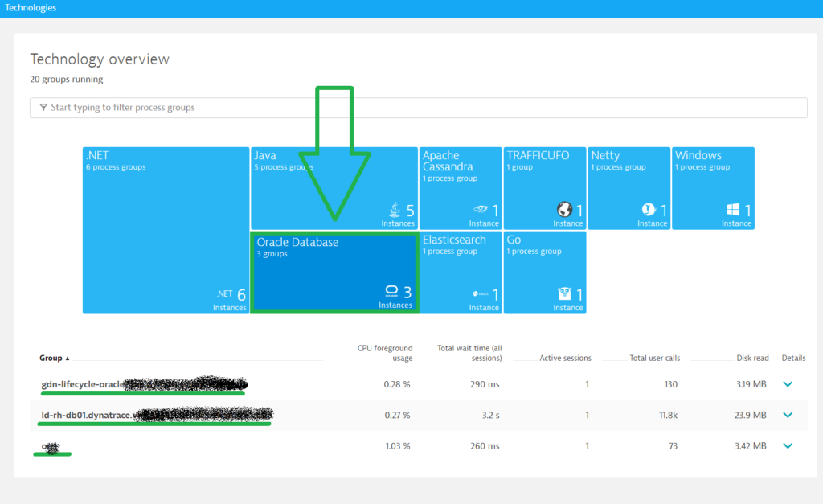Click the 260 ms wait time value
823x504 pixels.
pos(485,446)
